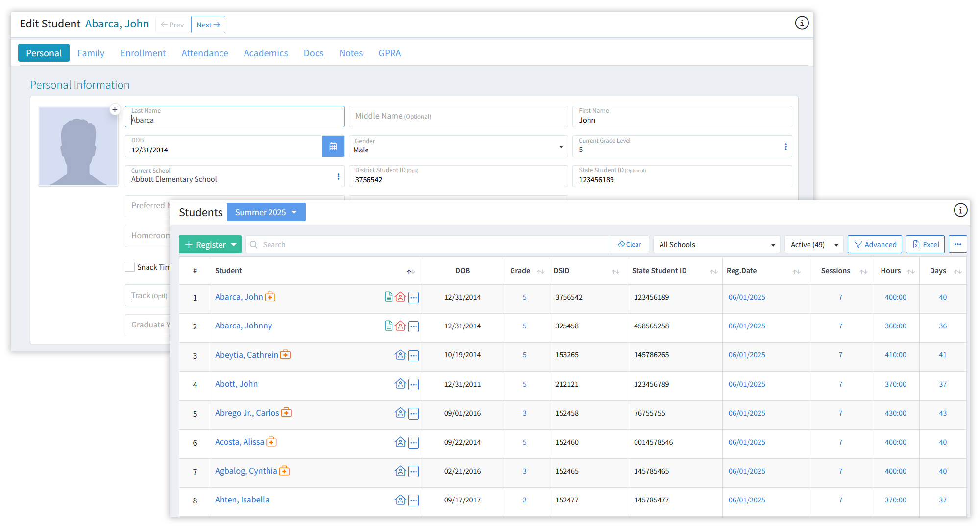Screen dimensions: 980x526
Task: Toggle the Snack Time checkbox
Action: tap(130, 267)
